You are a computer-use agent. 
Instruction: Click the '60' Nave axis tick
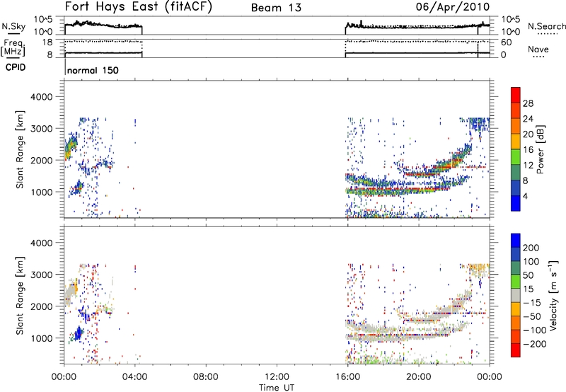pyautogui.click(x=506, y=42)
